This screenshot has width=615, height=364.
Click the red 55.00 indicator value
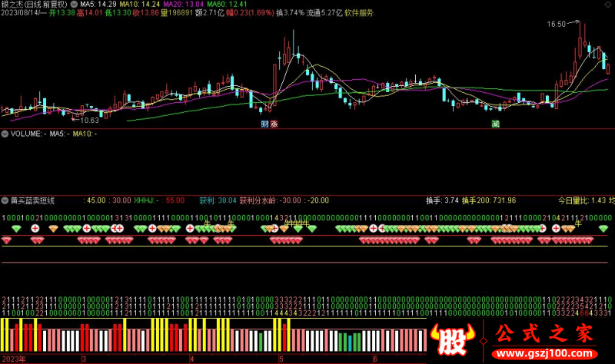tap(175, 200)
